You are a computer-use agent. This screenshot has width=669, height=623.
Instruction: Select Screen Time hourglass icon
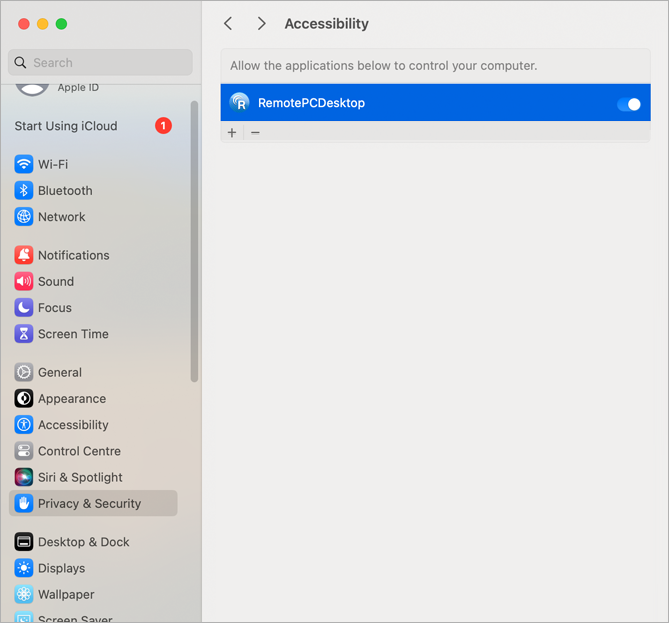pos(24,334)
